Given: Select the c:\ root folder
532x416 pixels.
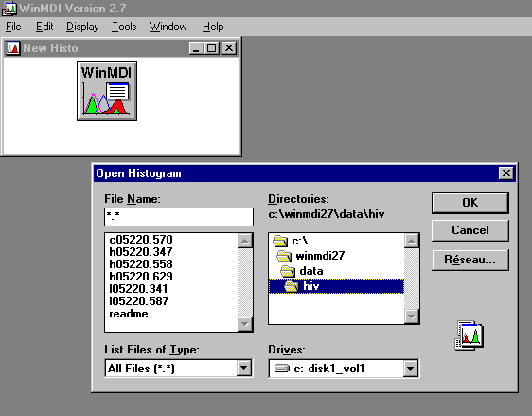Looking at the screenshot, I should pyautogui.click(x=291, y=241).
